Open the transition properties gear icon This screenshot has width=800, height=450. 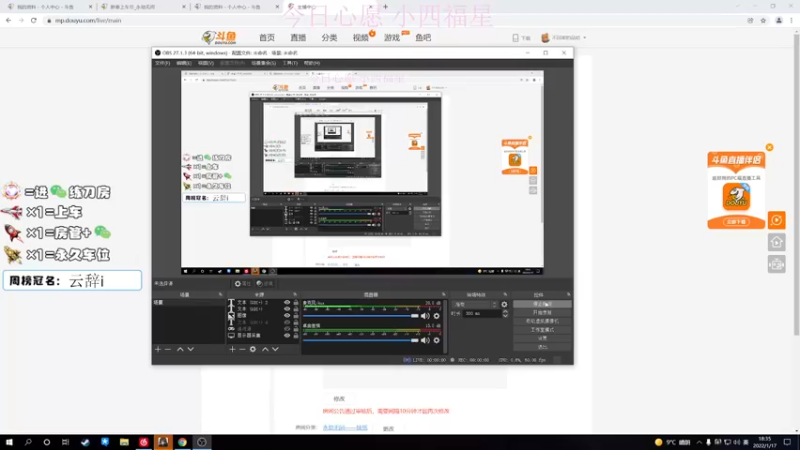[504, 304]
